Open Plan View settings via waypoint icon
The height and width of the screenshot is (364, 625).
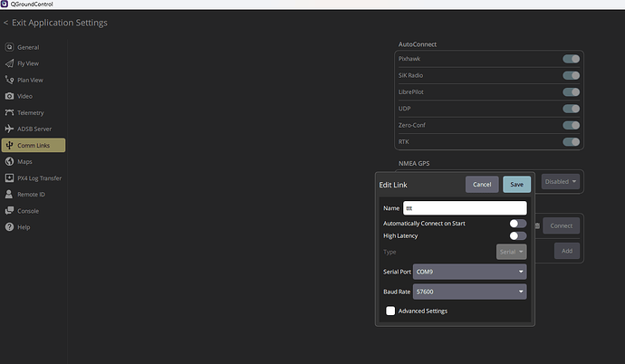point(9,80)
